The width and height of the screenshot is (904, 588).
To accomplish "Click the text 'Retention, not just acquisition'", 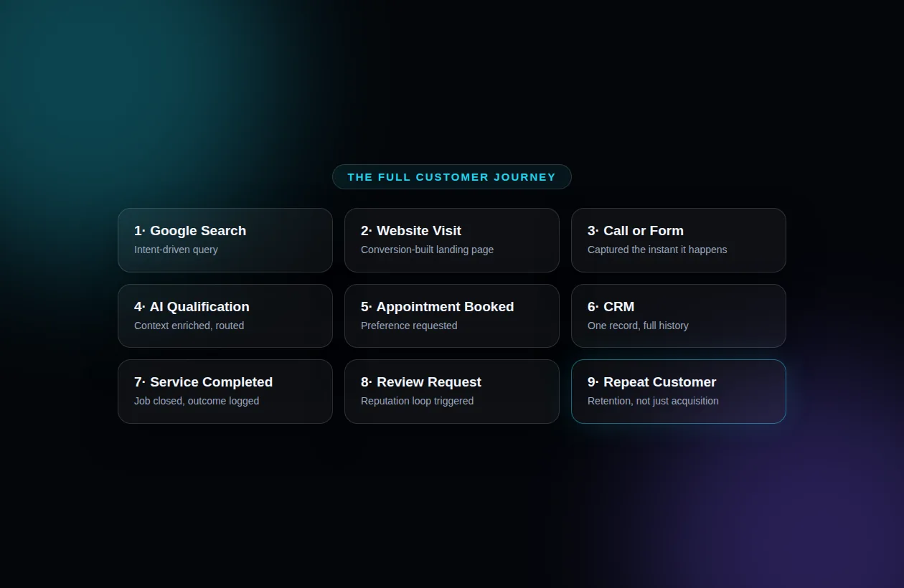I will [x=653, y=401].
